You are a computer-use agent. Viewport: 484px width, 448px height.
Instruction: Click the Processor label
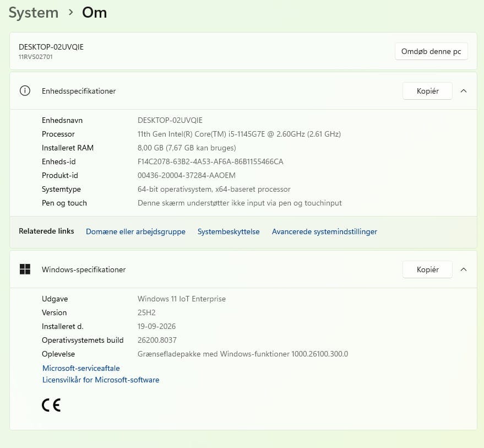click(x=58, y=134)
